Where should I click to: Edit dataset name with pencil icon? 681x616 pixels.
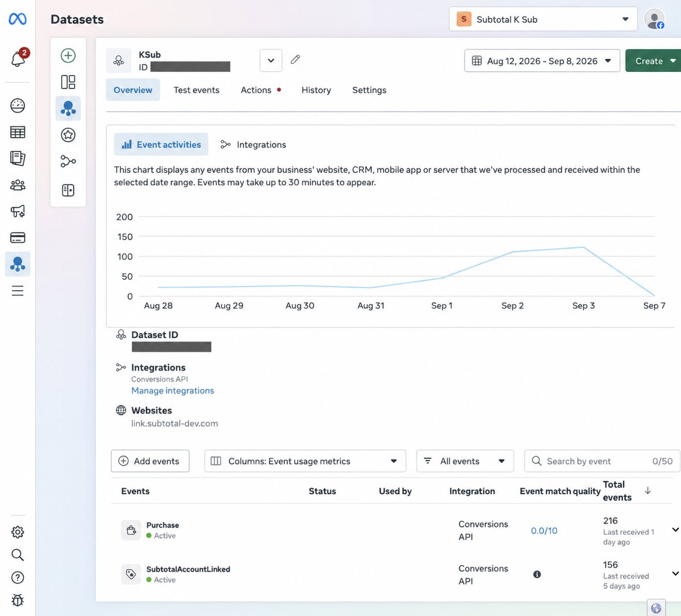tap(296, 59)
